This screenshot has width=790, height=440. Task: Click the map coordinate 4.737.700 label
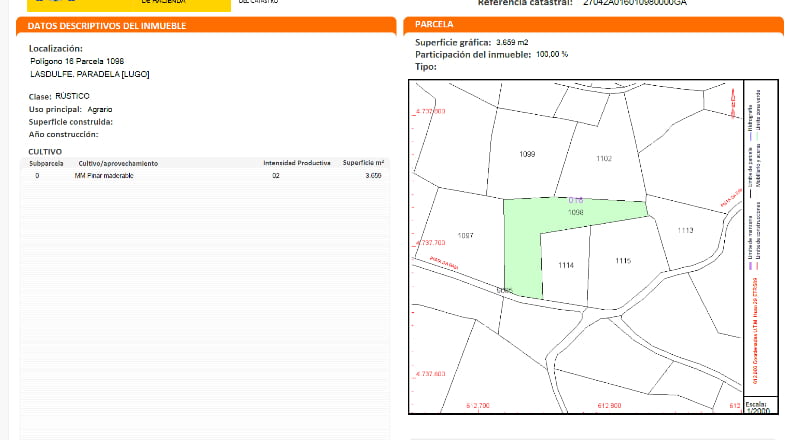[430, 243]
